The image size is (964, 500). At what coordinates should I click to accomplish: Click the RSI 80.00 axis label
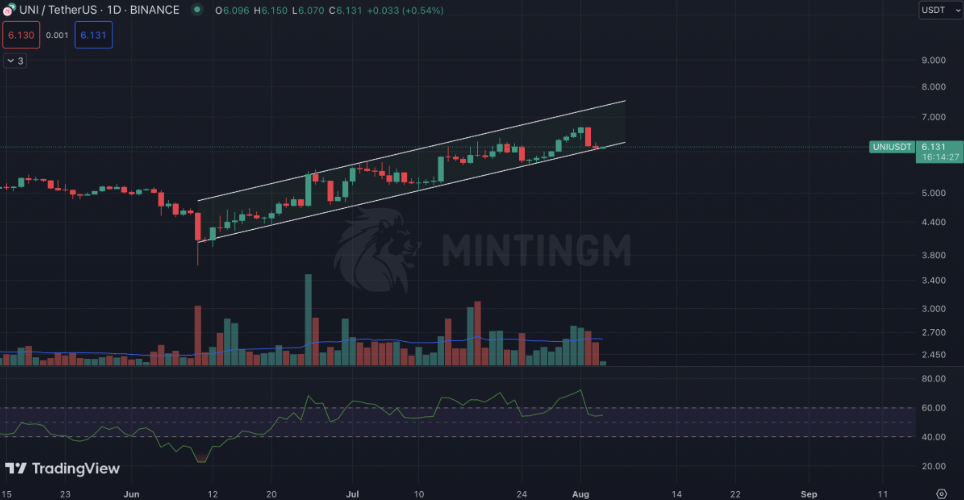click(933, 379)
